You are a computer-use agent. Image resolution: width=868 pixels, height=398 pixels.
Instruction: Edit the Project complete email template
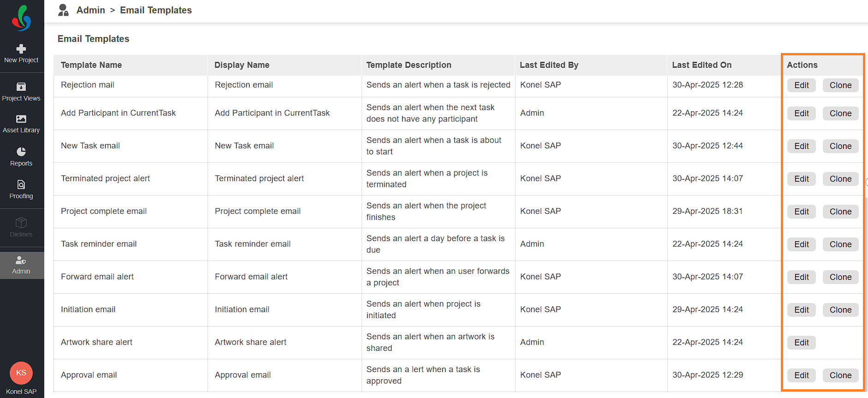[802, 212]
